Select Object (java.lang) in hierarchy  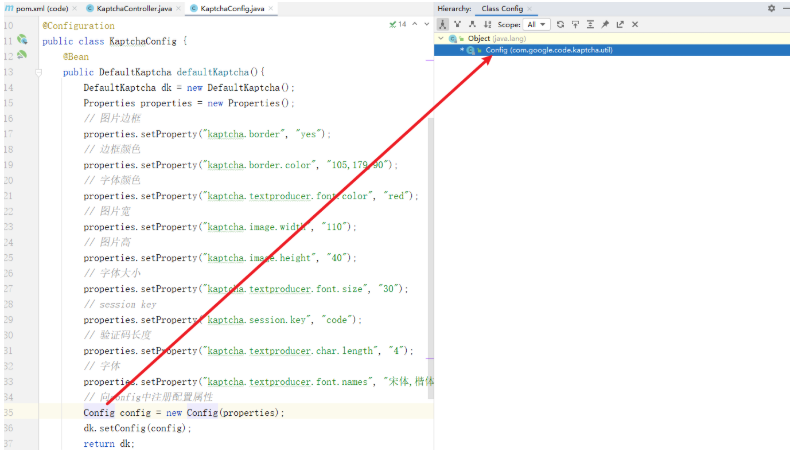[497, 38]
